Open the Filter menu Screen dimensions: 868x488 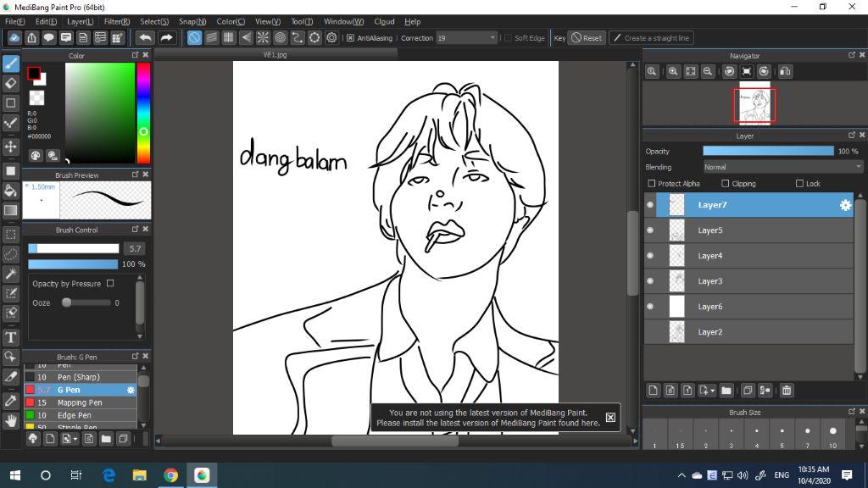point(117,21)
